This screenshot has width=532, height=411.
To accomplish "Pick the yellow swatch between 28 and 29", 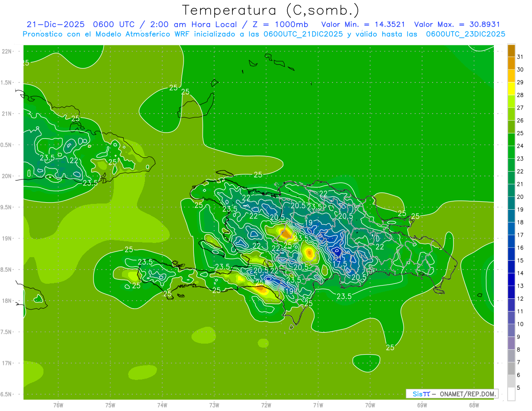I will (x=511, y=89).
